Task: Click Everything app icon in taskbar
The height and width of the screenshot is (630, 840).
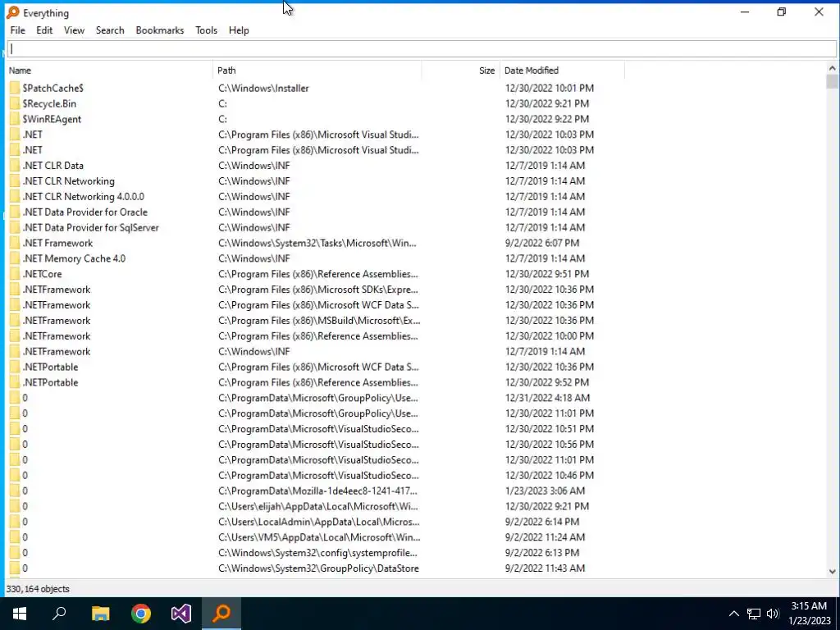Action: [221, 614]
